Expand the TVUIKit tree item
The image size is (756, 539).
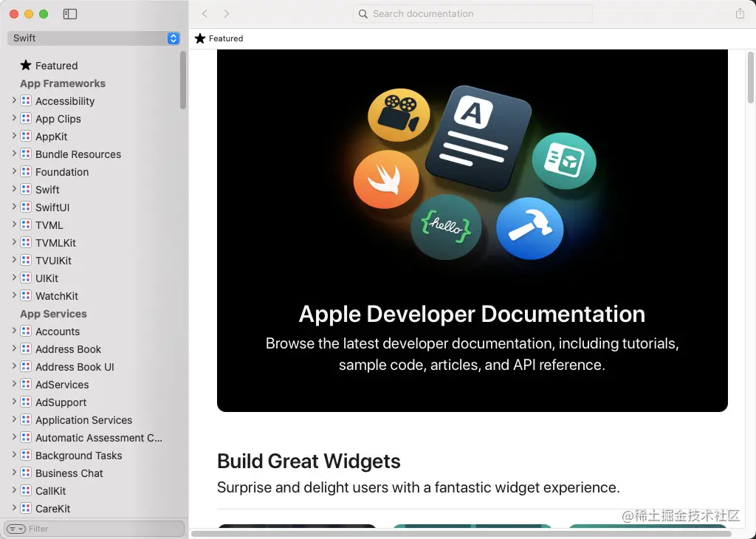[14, 260]
